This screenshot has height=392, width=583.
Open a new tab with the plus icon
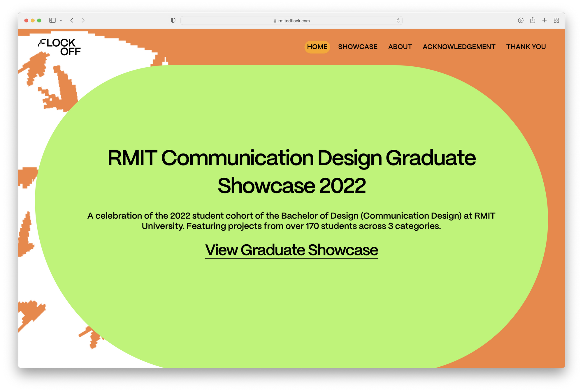click(x=544, y=20)
